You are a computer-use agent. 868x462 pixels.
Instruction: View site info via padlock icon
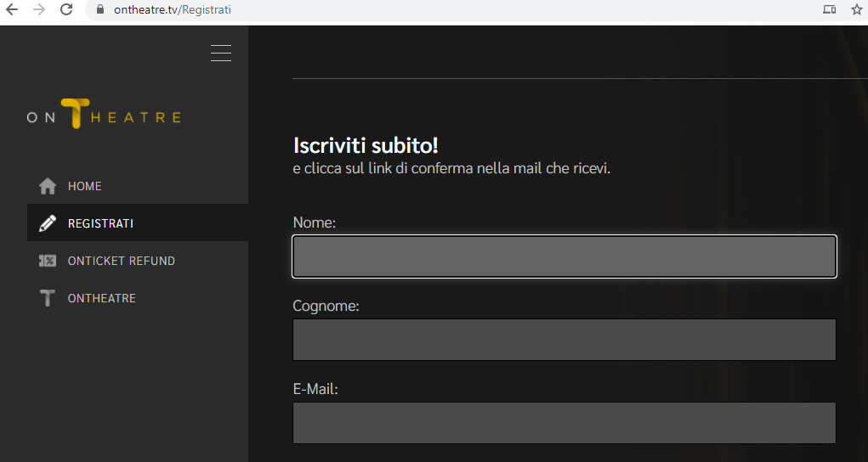(100, 9)
